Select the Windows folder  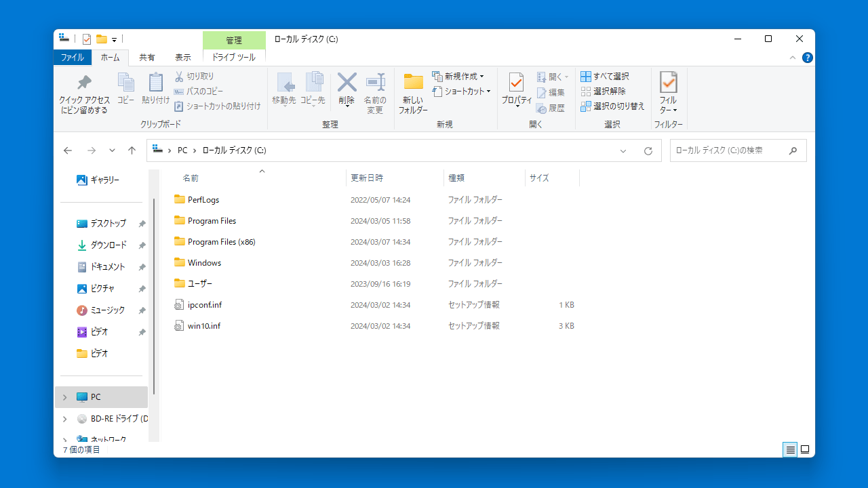(x=373, y=263)
